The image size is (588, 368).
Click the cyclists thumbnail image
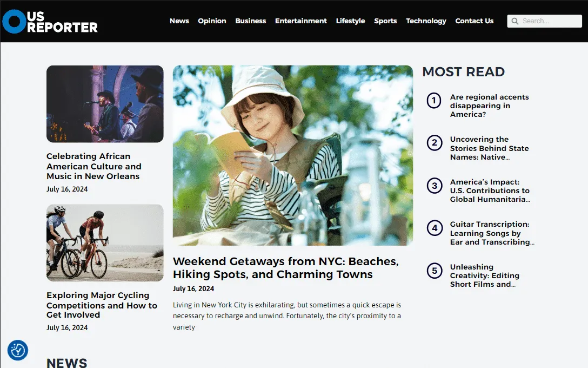(105, 243)
